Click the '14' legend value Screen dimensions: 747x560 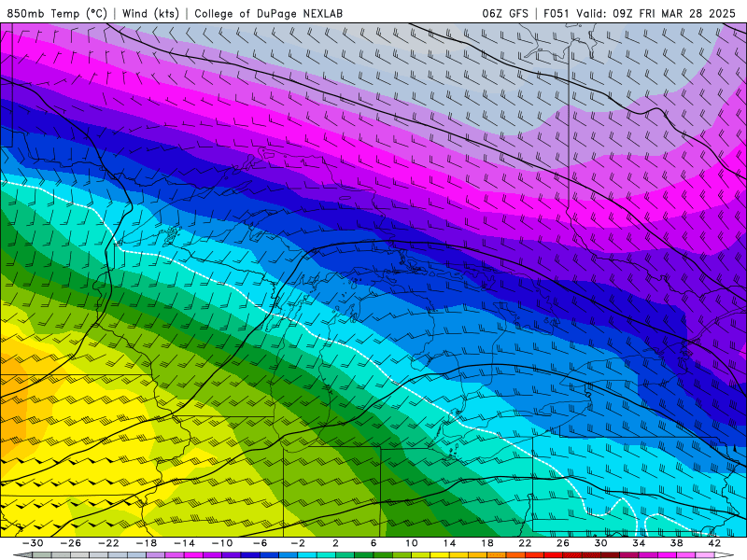(449, 543)
